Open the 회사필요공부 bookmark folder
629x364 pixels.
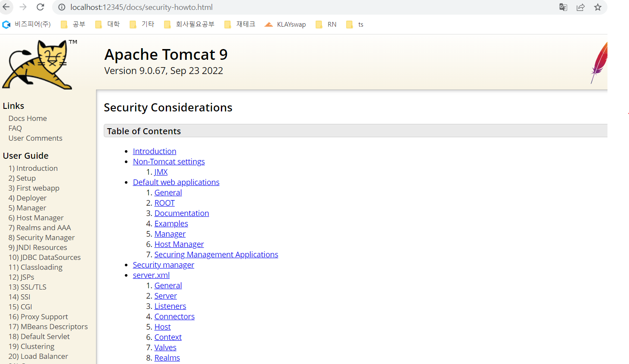pos(189,25)
